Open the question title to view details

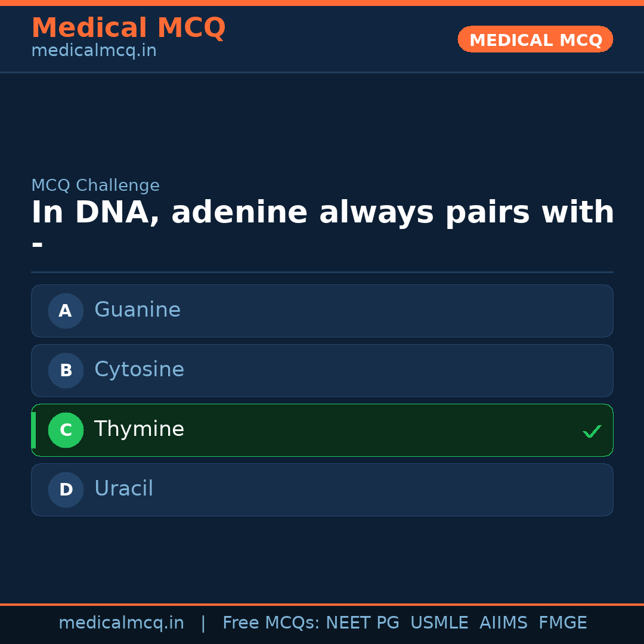[x=322, y=212]
